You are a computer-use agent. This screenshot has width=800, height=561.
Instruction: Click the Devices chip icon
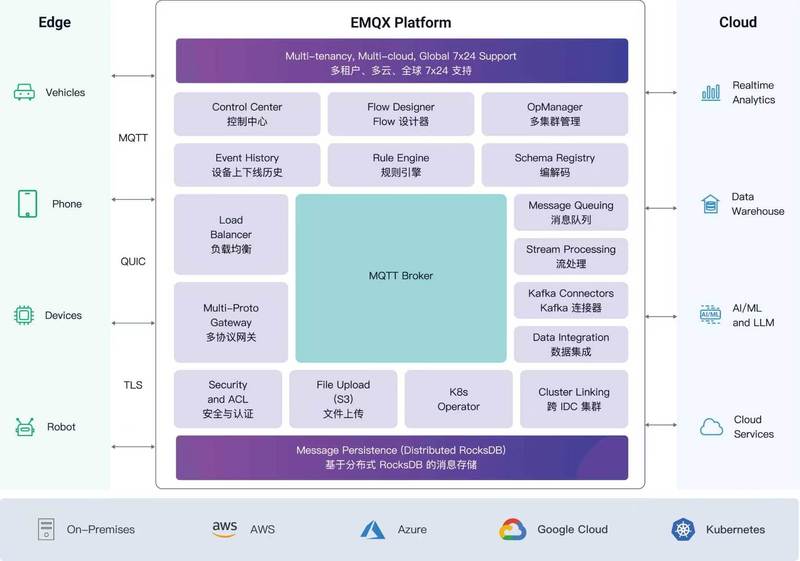tap(24, 315)
